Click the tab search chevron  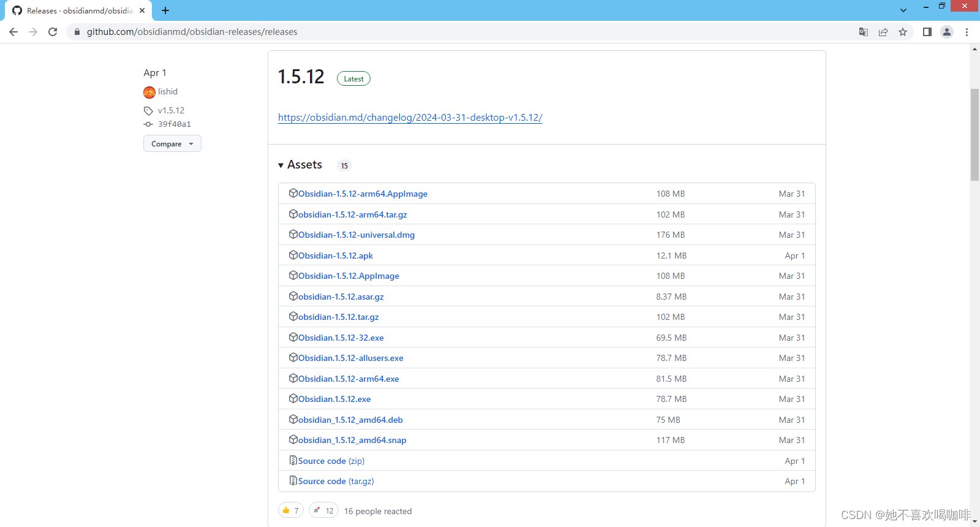[903, 10]
